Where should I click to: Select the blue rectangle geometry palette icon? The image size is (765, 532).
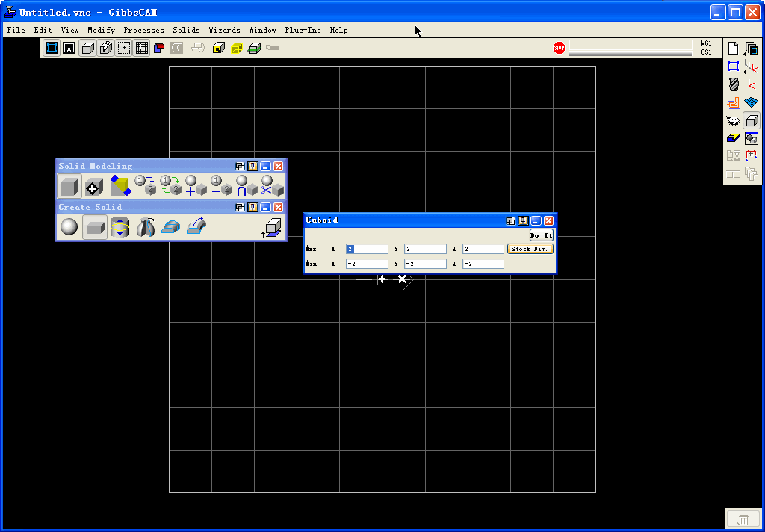[734, 66]
